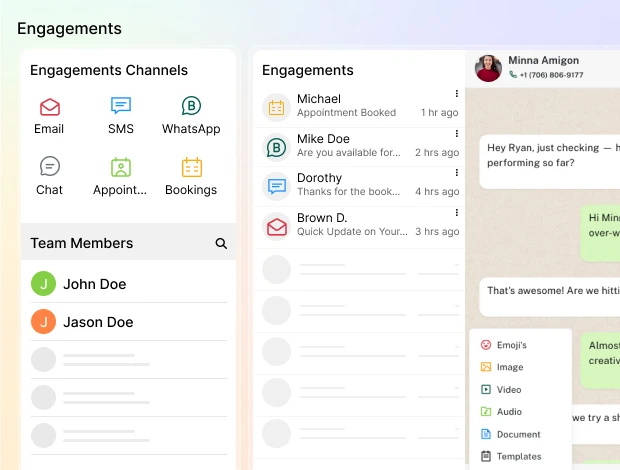Open more options for Dorothy engagement
The height and width of the screenshot is (470, 620).
click(457, 172)
